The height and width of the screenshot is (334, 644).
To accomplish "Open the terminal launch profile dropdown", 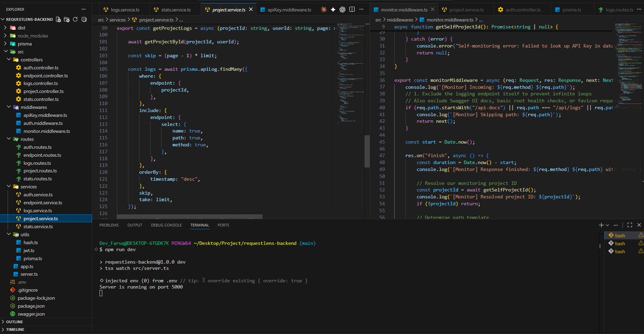I will point(608,226).
